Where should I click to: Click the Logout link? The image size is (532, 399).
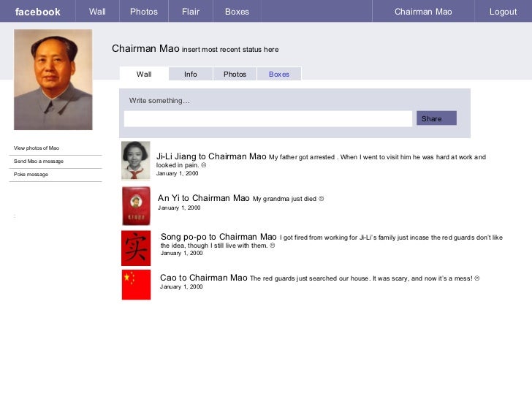(503, 12)
